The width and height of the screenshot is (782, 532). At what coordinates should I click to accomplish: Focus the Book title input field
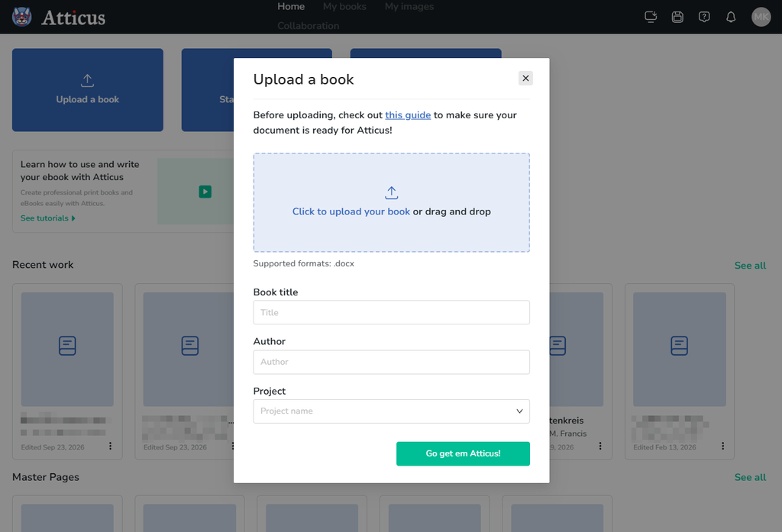pos(392,313)
